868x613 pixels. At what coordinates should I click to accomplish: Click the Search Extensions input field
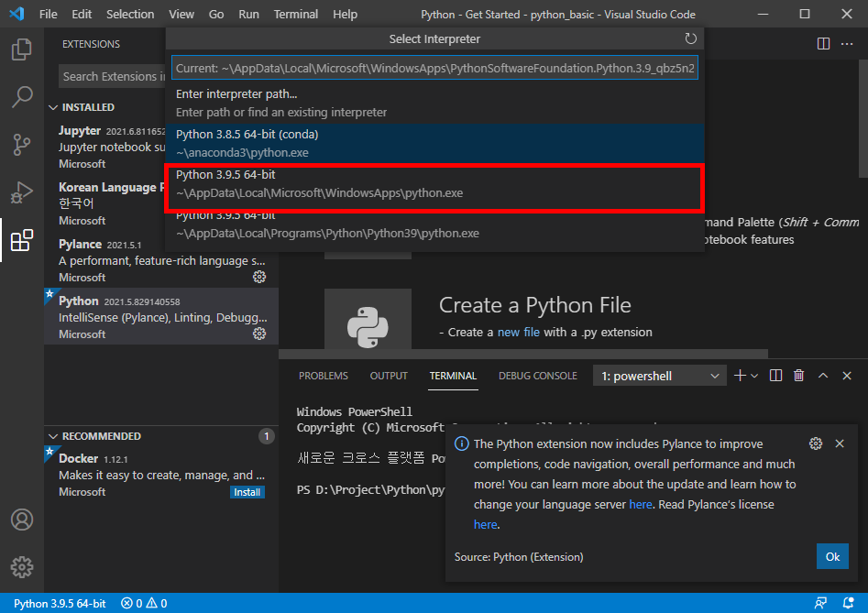coord(113,76)
